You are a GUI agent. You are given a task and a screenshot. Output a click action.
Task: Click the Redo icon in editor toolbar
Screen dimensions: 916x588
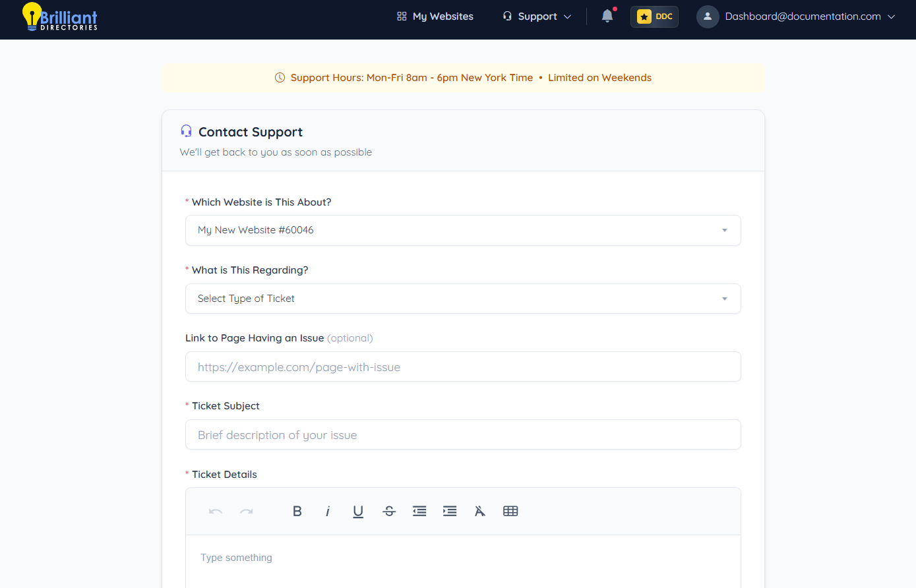246,511
